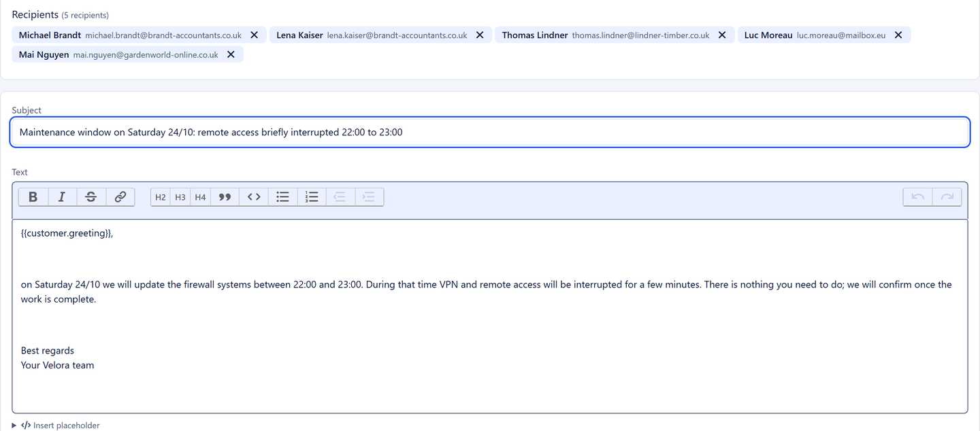Click the {{customer.greeting}} placeholder text

click(67, 233)
